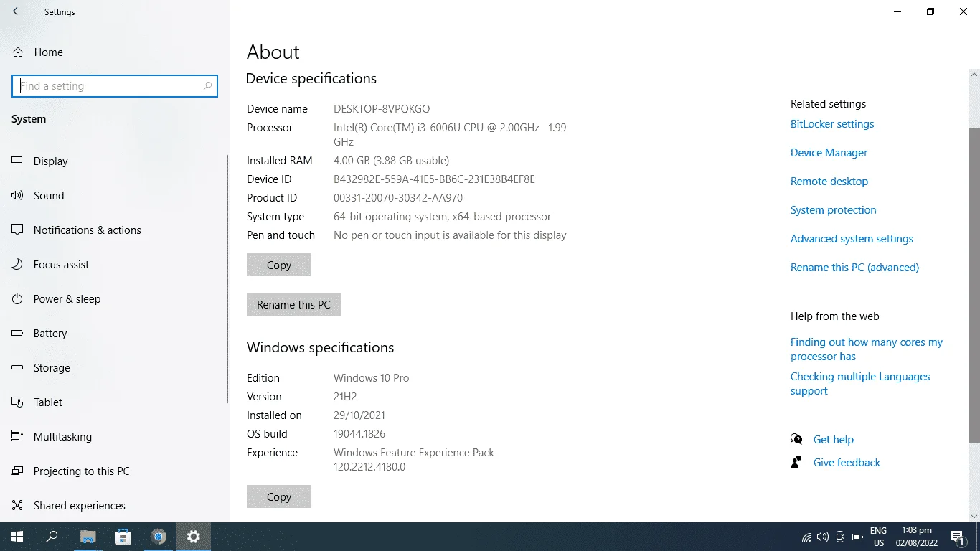Click the Give feedback icon

(x=796, y=462)
